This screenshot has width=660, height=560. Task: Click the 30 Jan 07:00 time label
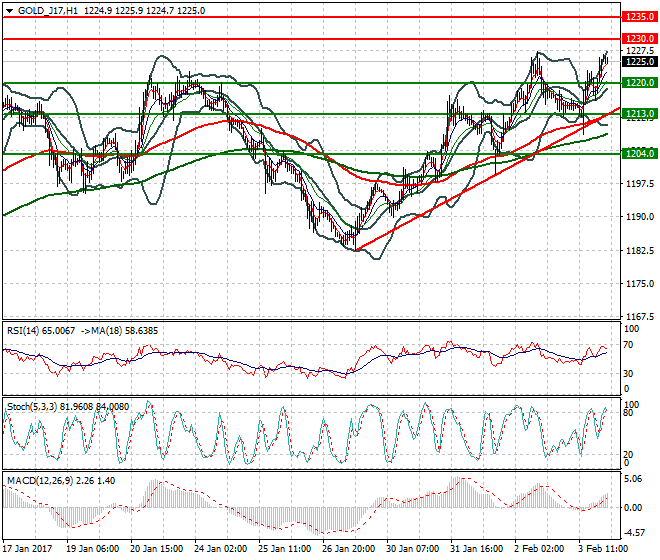[x=413, y=549]
